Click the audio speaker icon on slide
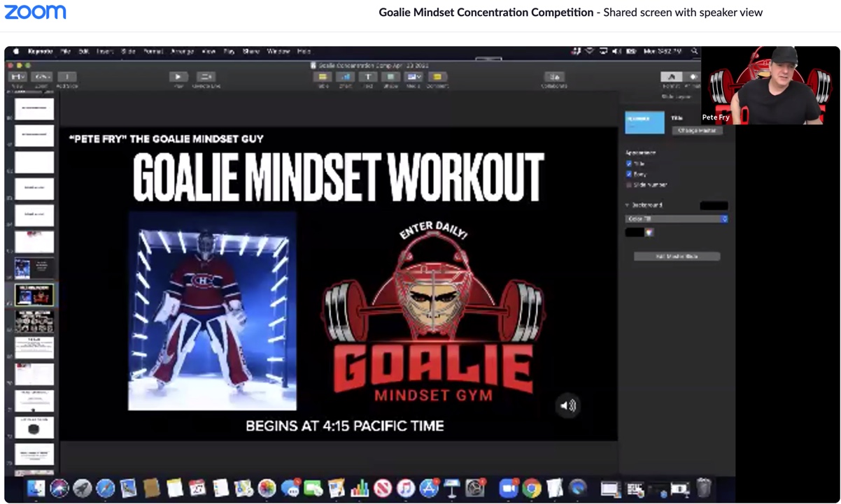 tap(567, 405)
